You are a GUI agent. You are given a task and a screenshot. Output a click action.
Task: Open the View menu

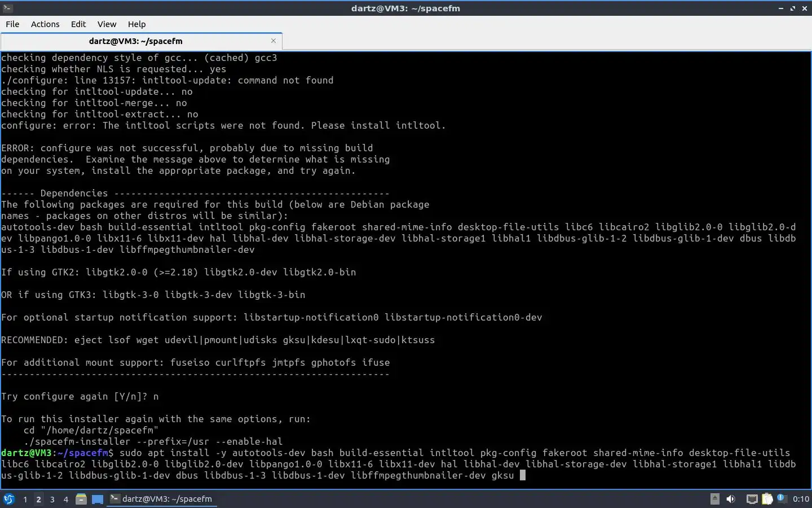[107, 24]
